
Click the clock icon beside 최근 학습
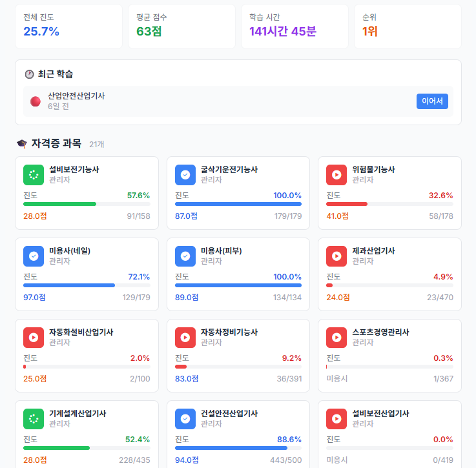coord(30,74)
